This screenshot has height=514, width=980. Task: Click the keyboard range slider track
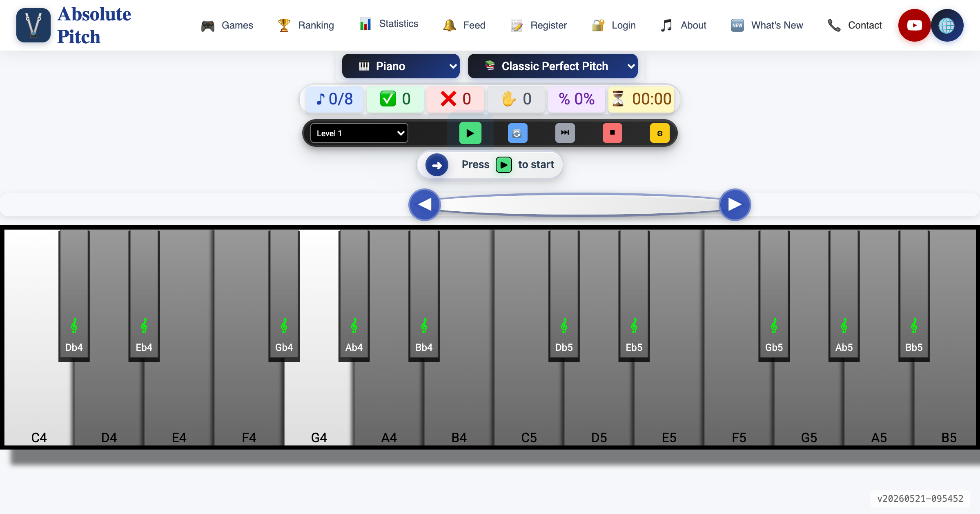click(579, 204)
